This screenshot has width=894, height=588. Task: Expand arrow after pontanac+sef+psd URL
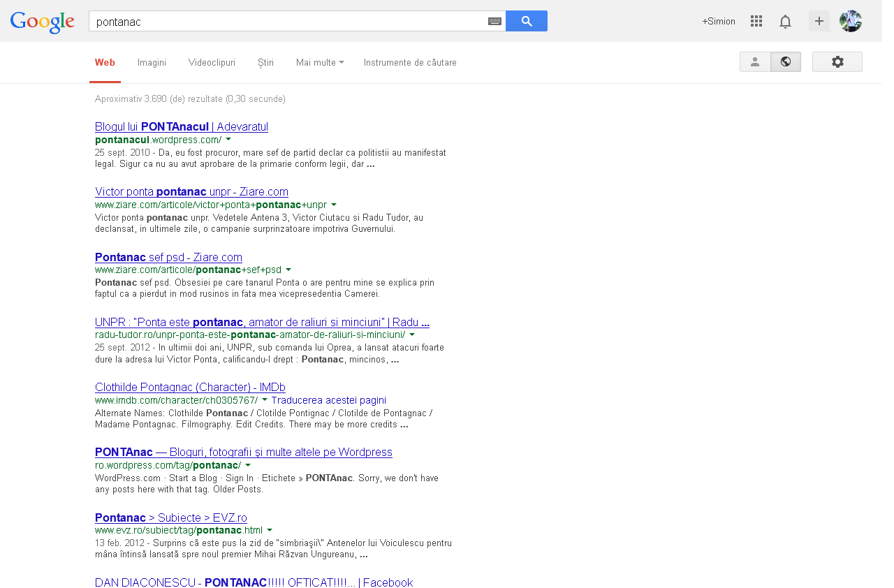coord(288,270)
